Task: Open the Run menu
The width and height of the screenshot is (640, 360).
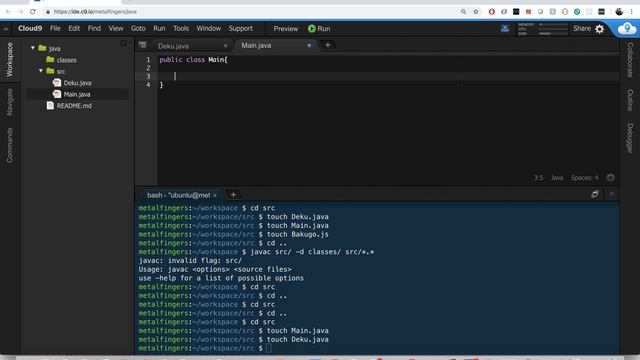Action: click(159, 29)
